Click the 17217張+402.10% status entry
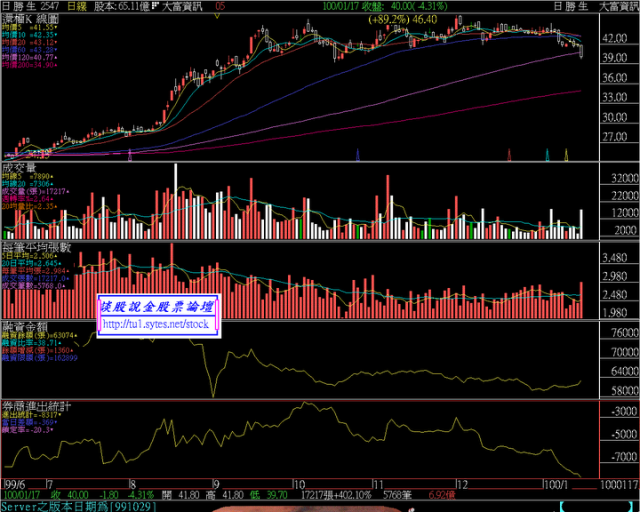 (336, 495)
